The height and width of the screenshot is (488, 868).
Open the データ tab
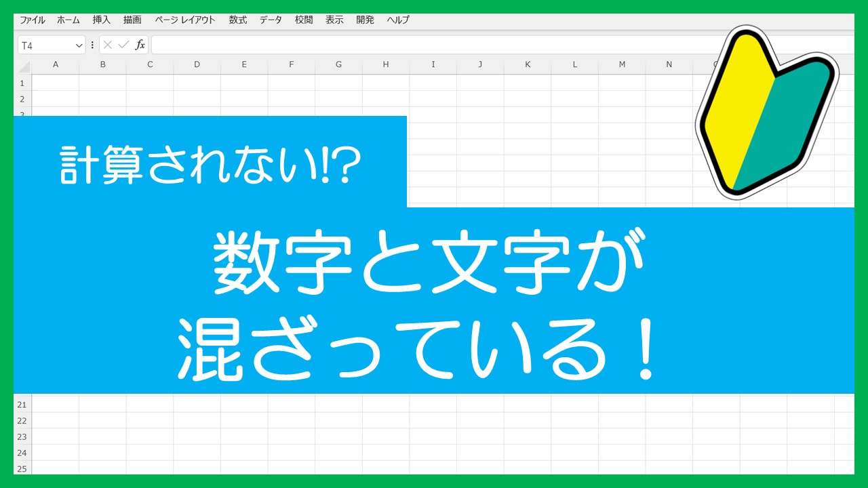pyautogui.click(x=271, y=20)
